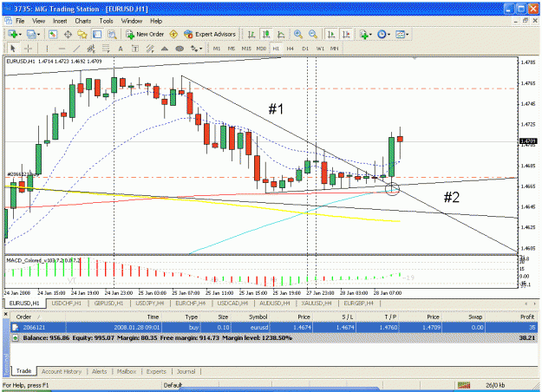The width and height of the screenshot is (542, 392).
Task: Open the New Chart toolbar icon
Action: point(13,34)
